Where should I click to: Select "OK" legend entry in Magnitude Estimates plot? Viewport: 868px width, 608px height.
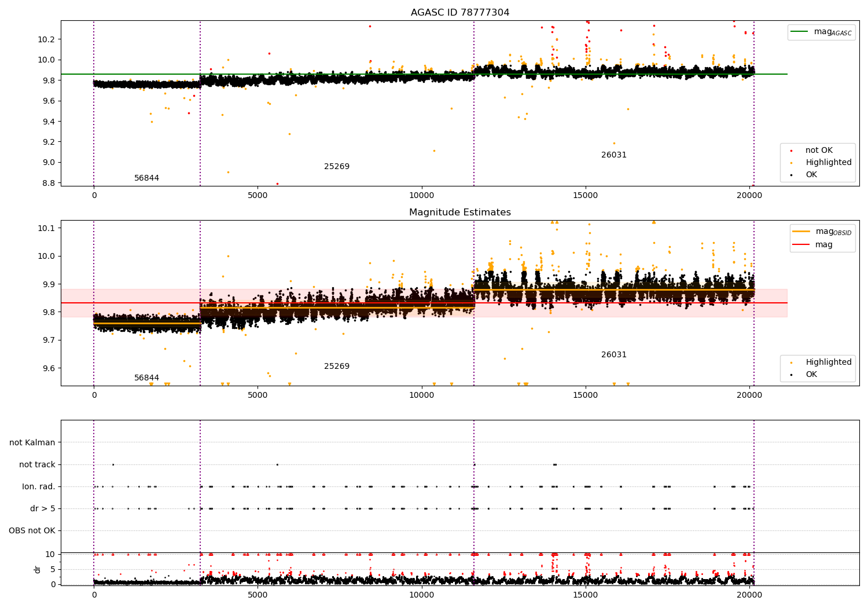(x=811, y=375)
